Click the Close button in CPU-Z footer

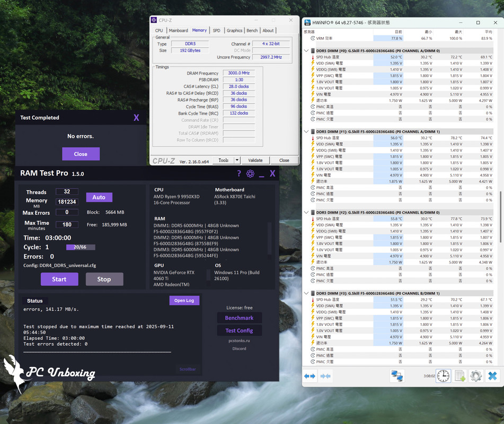click(284, 160)
